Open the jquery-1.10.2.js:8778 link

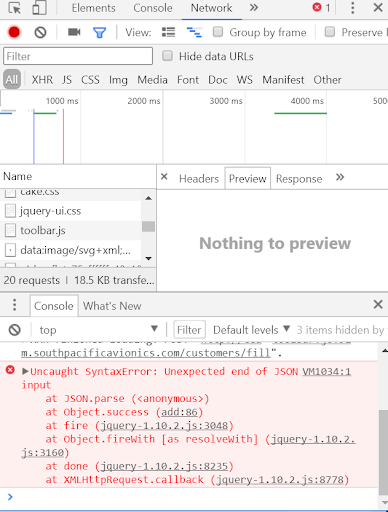[280, 480]
